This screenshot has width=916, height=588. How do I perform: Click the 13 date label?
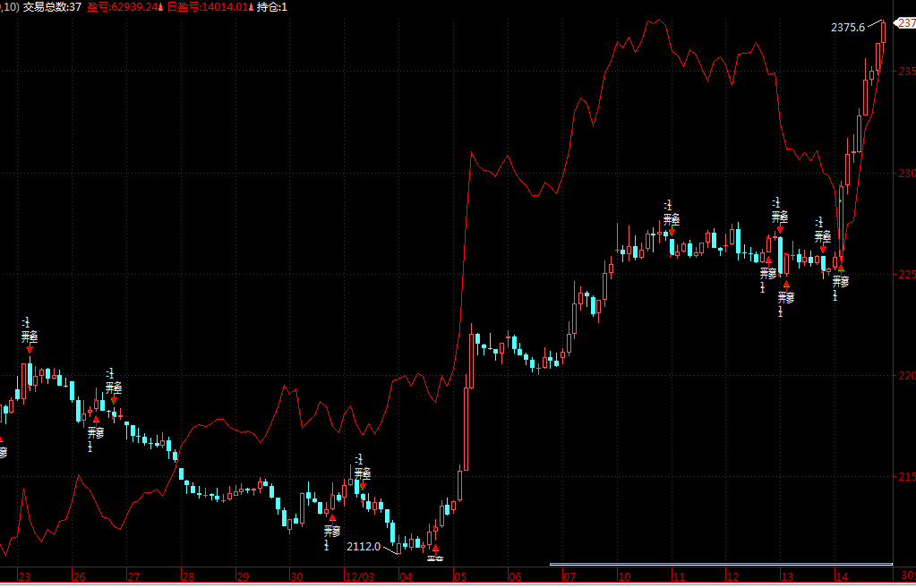(786, 577)
